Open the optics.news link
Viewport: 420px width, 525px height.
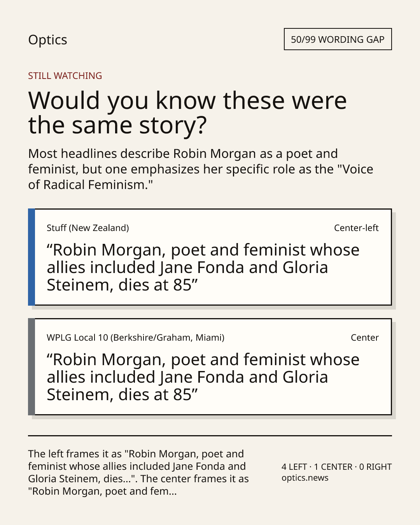(305, 478)
